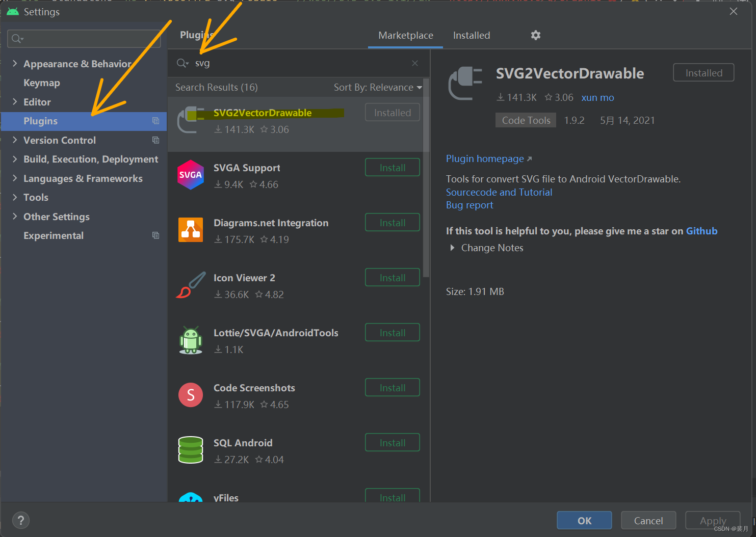This screenshot has height=537, width=756.
Task: Expand the Other Settings section
Action: click(x=15, y=216)
